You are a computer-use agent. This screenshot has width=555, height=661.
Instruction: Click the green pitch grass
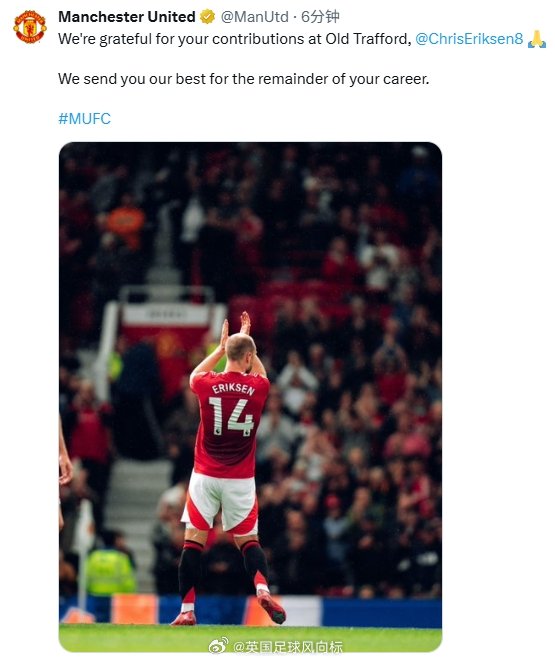[x=250, y=638]
